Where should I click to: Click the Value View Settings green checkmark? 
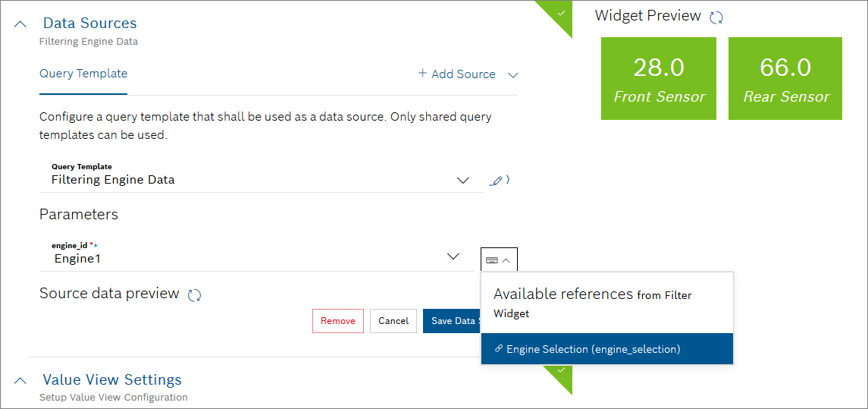(562, 370)
